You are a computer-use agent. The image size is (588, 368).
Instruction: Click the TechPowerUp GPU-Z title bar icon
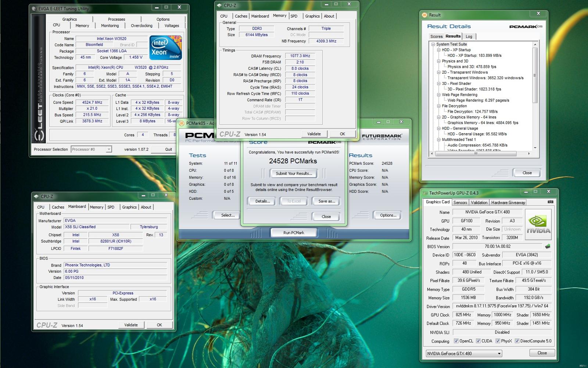(x=425, y=193)
